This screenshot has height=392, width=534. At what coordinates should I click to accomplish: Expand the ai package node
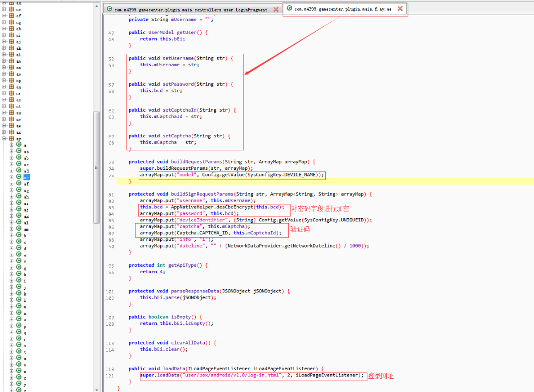(4, 35)
